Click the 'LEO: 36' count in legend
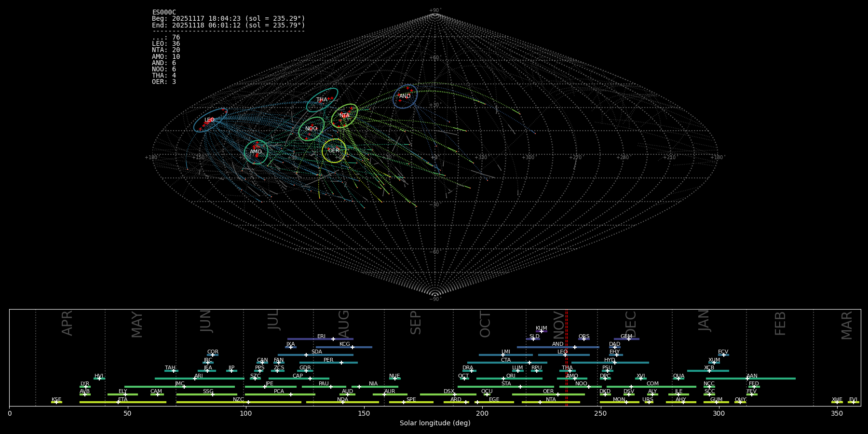868x434 pixels. pos(166,44)
